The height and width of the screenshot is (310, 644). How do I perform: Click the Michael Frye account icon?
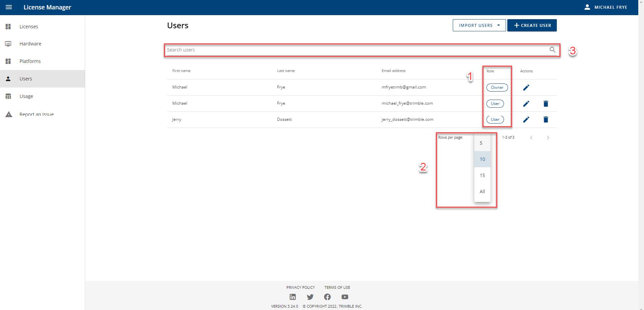click(587, 7)
